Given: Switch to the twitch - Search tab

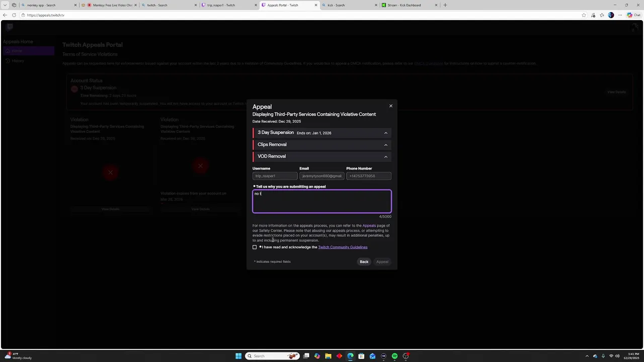Looking at the screenshot, I should [170, 5].
